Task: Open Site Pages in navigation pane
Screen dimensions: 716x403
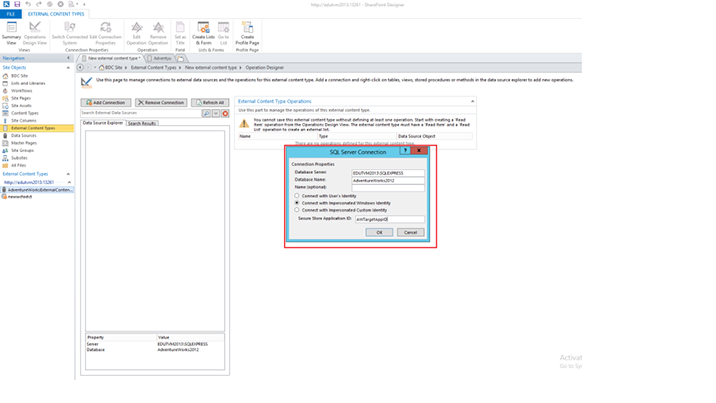Action: (21, 98)
